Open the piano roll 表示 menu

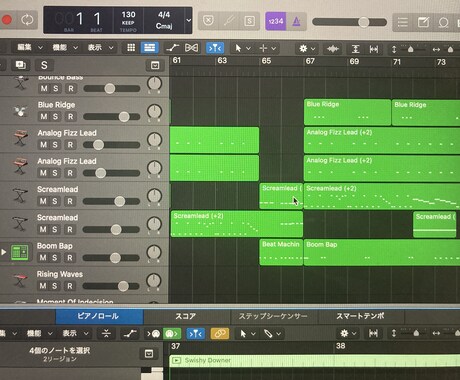pos(75,333)
